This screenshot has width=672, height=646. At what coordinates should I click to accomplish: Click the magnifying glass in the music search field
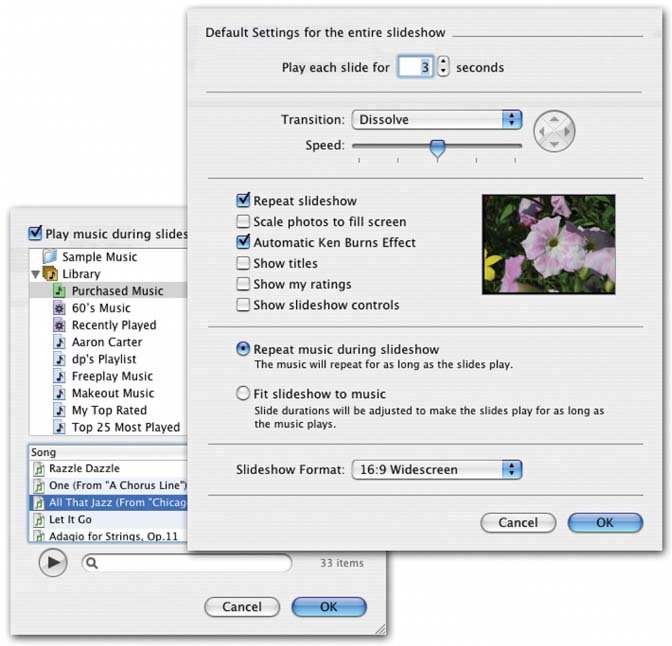click(x=92, y=563)
